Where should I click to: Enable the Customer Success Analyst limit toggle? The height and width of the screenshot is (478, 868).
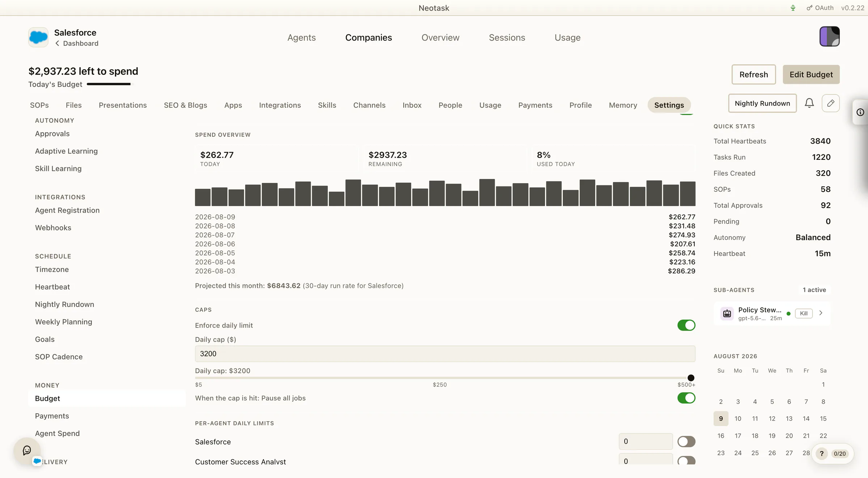[686, 461]
